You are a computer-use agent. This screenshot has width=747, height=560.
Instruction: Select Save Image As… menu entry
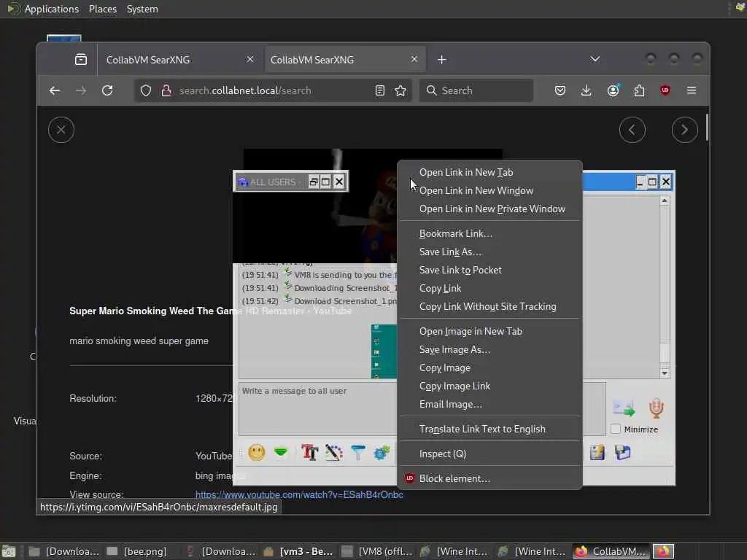[489, 349]
